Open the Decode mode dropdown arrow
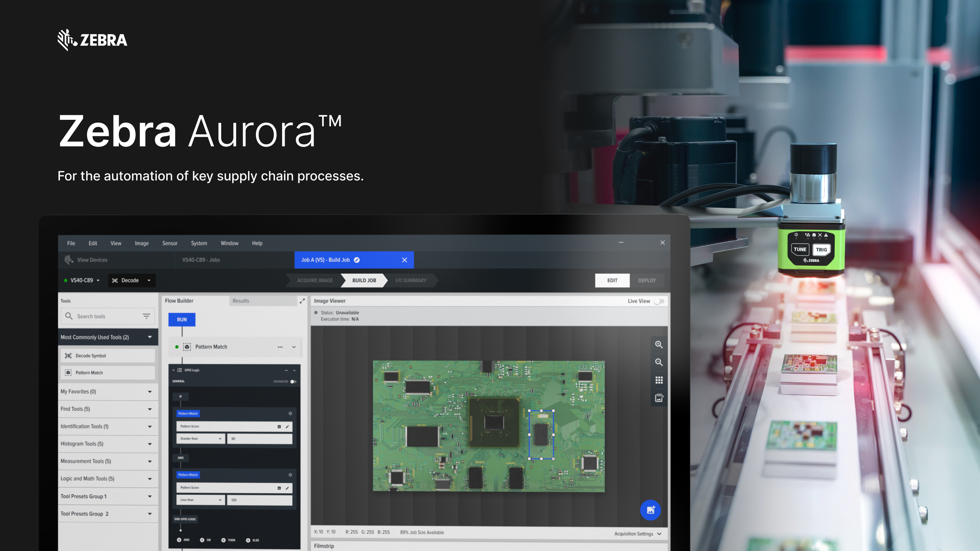 pos(149,280)
